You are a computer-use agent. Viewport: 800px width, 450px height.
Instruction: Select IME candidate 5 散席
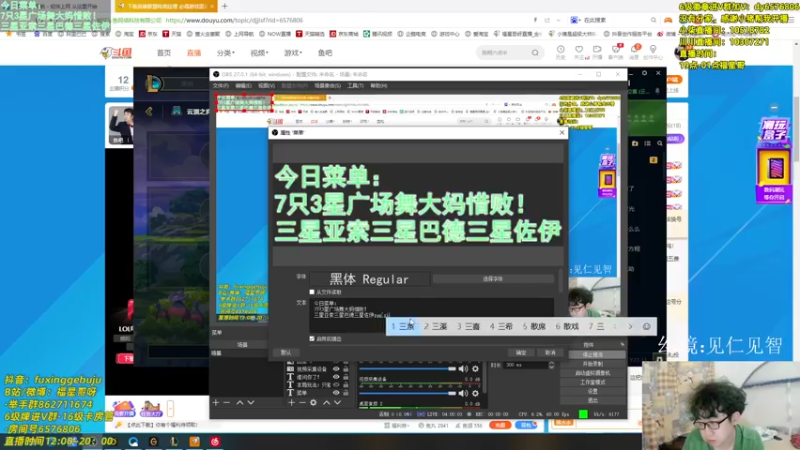pyautogui.click(x=534, y=327)
